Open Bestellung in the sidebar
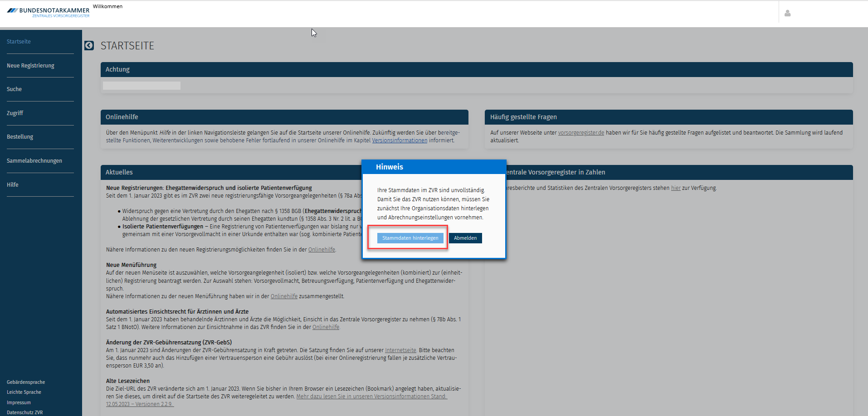The height and width of the screenshot is (416, 868). click(x=20, y=137)
